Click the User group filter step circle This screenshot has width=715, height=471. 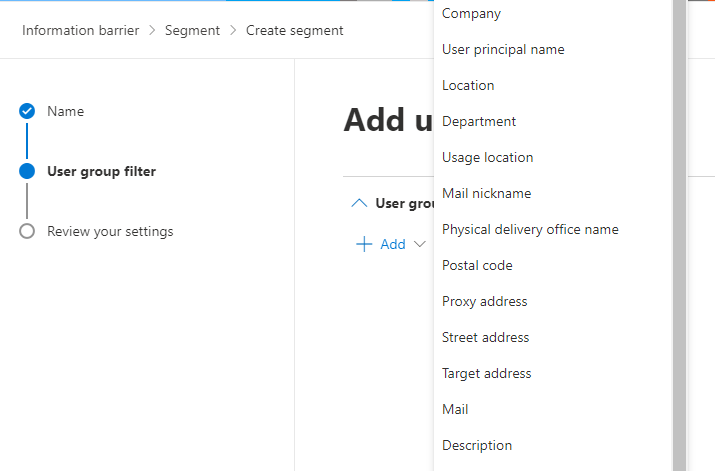click(27, 171)
